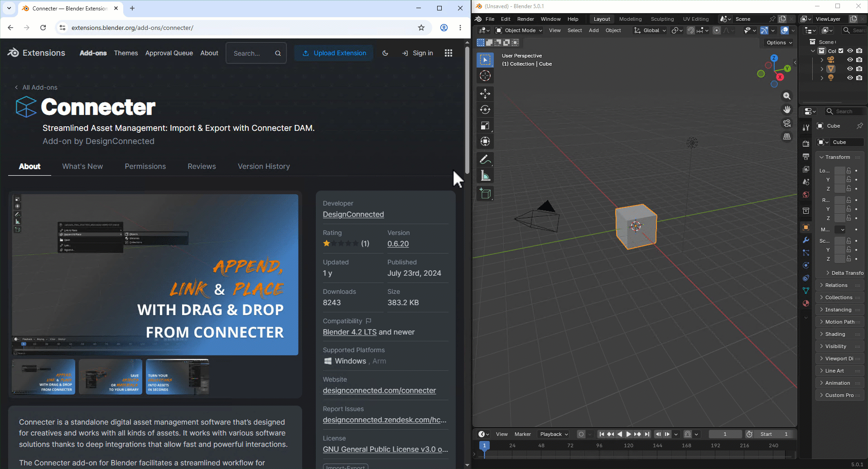Toggle show overlays button in viewport header
The image size is (868, 469).
point(785,30)
